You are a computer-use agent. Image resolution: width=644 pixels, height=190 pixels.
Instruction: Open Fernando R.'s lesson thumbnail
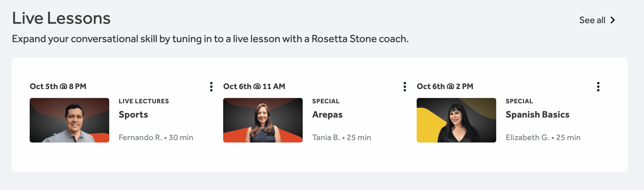(x=69, y=120)
